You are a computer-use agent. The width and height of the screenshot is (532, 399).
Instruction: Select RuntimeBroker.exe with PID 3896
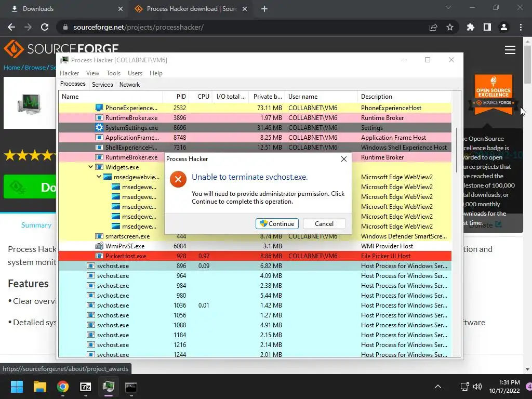pyautogui.click(x=255, y=118)
